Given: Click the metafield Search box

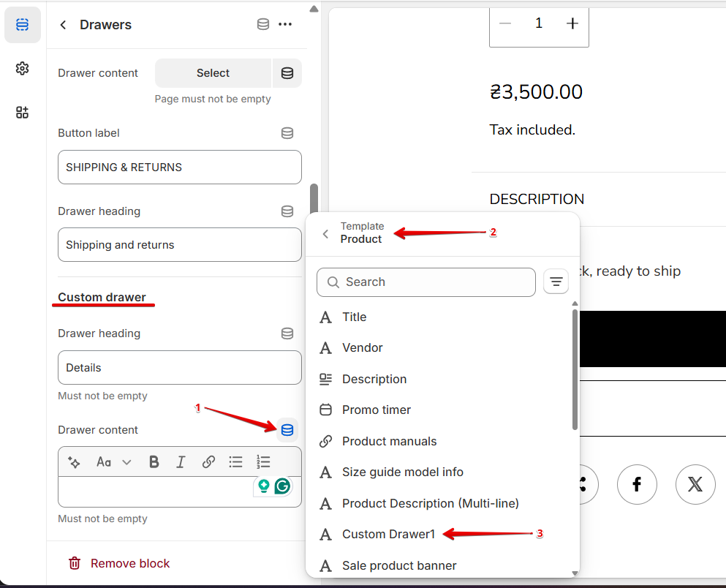Looking at the screenshot, I should [x=426, y=282].
